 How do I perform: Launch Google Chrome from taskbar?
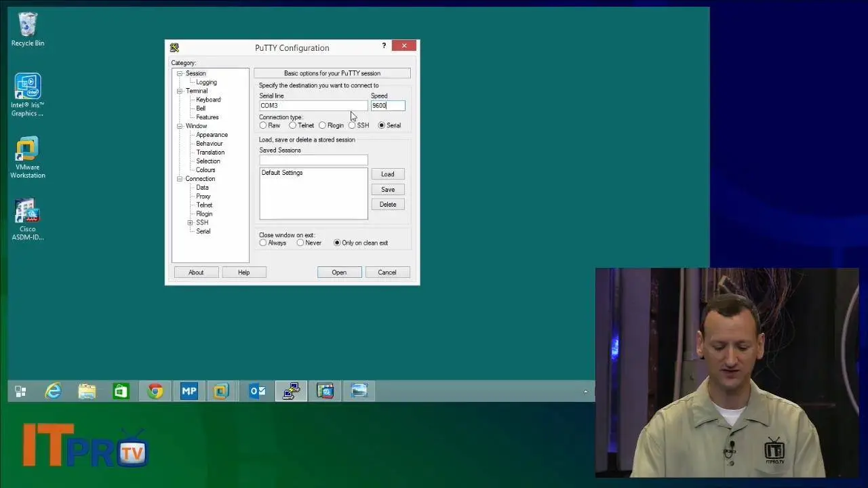tap(155, 391)
